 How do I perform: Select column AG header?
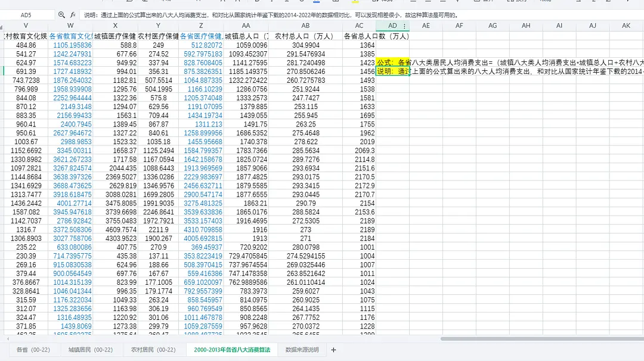pos(493,26)
